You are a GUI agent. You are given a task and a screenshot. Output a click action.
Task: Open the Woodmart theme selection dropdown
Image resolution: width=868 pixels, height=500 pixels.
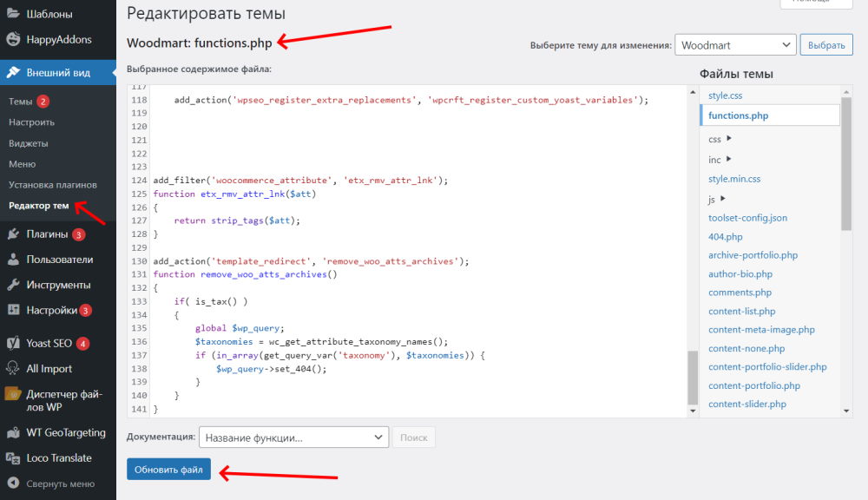(x=735, y=44)
